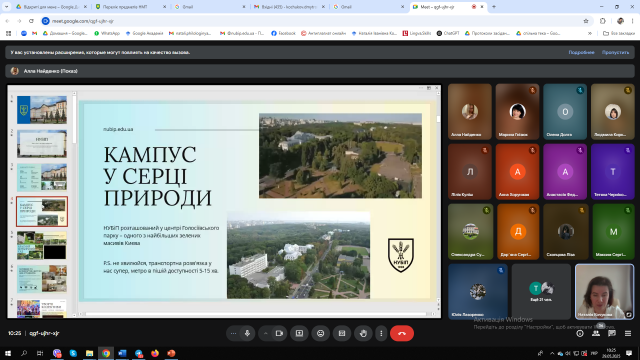End the call with red hang-up button
This screenshot has width=640, height=360.
click(402, 333)
